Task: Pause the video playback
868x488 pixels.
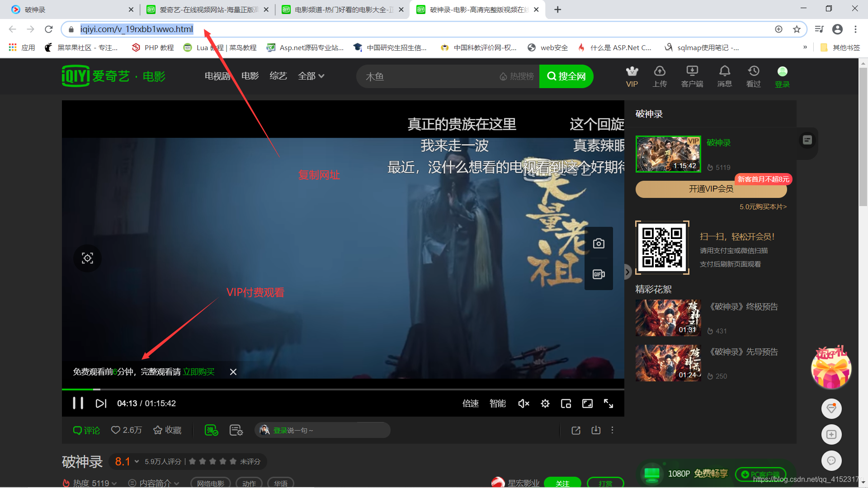Action: point(78,403)
